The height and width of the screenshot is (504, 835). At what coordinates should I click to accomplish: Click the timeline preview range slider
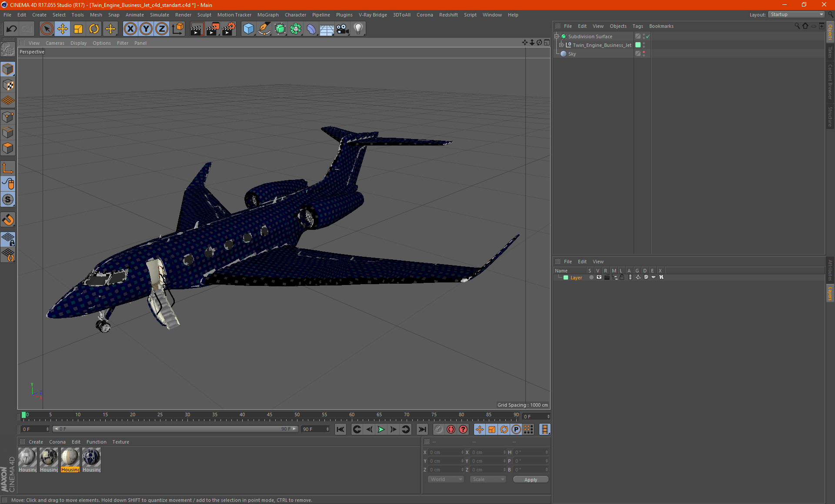coord(175,429)
